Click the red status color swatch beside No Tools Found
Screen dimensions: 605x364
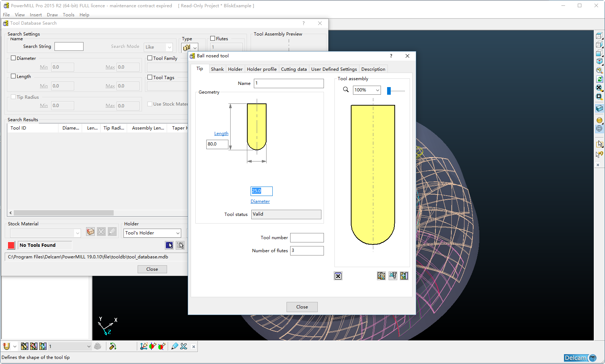[x=11, y=245]
